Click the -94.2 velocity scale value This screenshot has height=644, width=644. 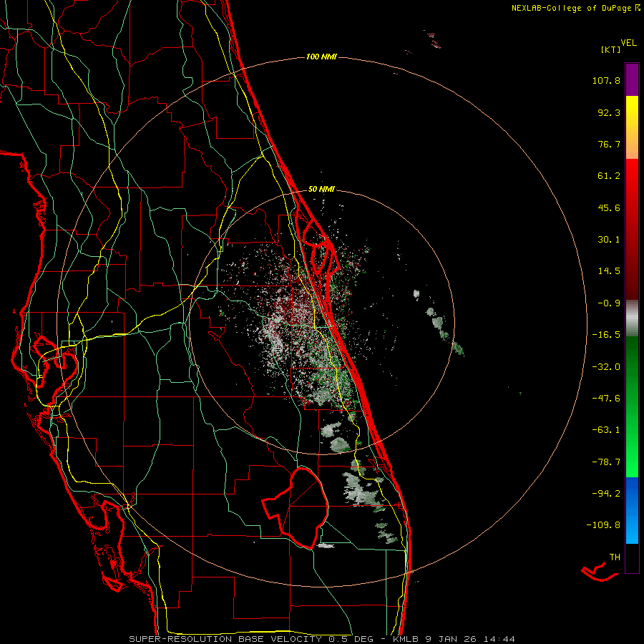(x=606, y=493)
